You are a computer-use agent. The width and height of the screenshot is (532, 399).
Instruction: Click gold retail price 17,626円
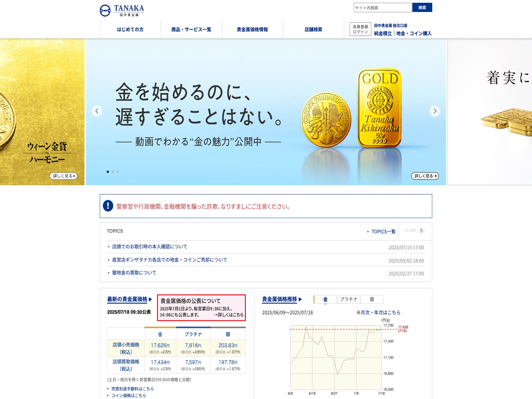coord(160,346)
